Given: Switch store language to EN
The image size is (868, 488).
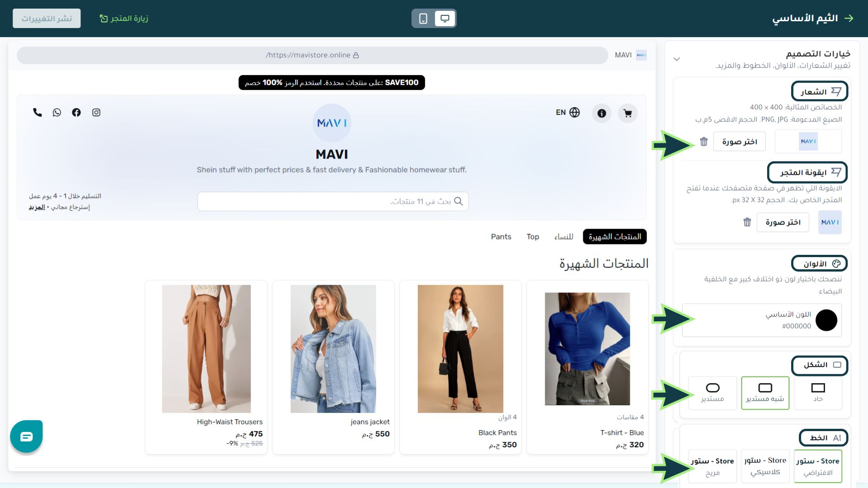Looking at the screenshot, I should [568, 113].
